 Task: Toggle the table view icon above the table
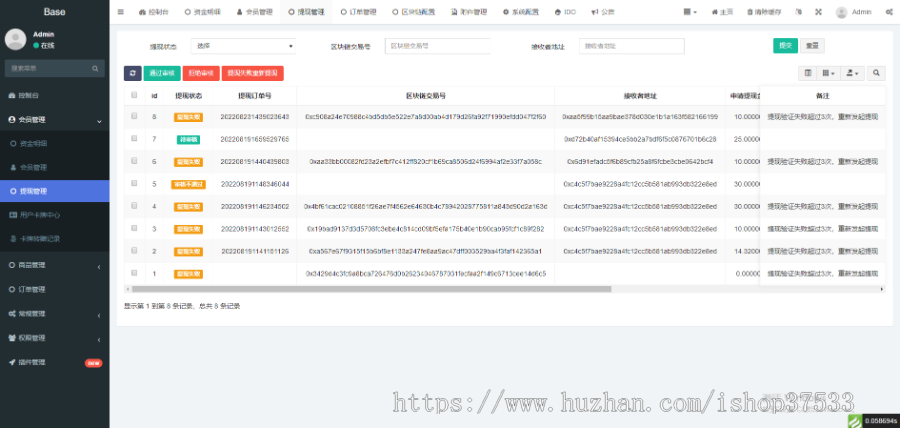808,73
